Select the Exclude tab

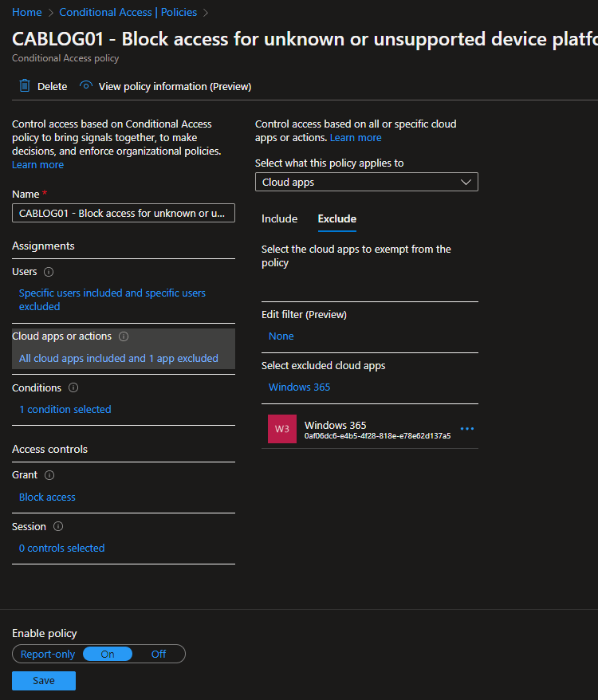[x=336, y=218]
